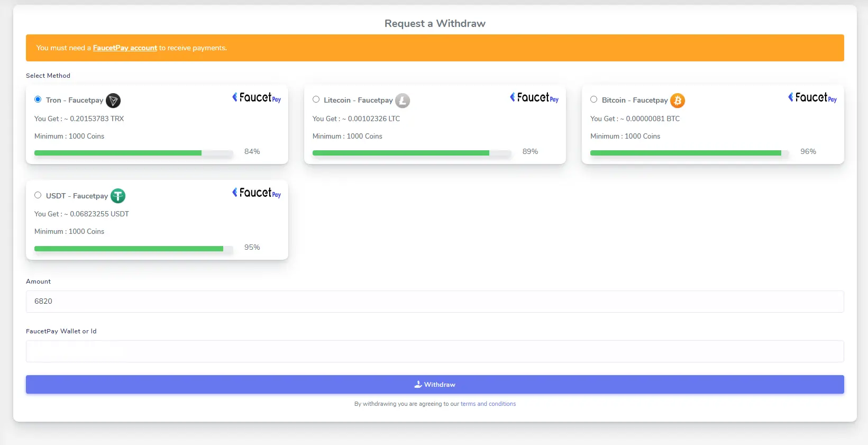Click the Withdraw button
Viewport: 868px width, 445px height.
pyautogui.click(x=435, y=385)
